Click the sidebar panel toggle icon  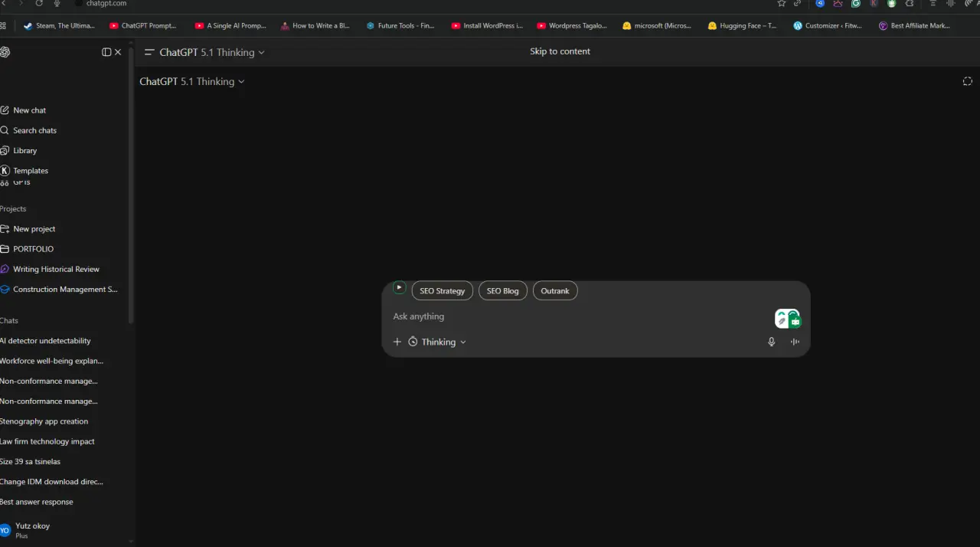(106, 52)
